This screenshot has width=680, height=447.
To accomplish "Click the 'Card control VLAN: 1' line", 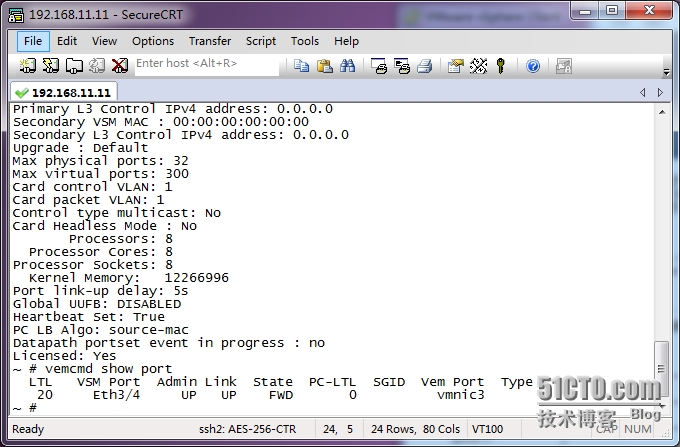I will click(x=92, y=187).
